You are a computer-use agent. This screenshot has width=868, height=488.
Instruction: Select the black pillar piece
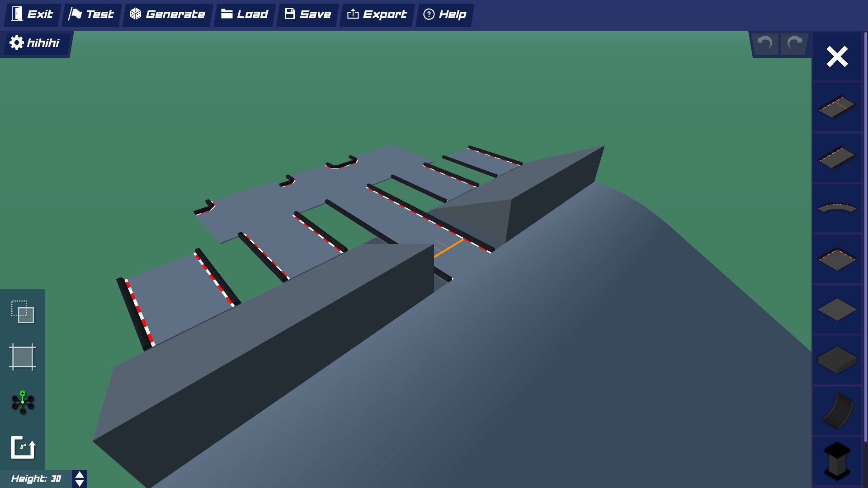837,461
